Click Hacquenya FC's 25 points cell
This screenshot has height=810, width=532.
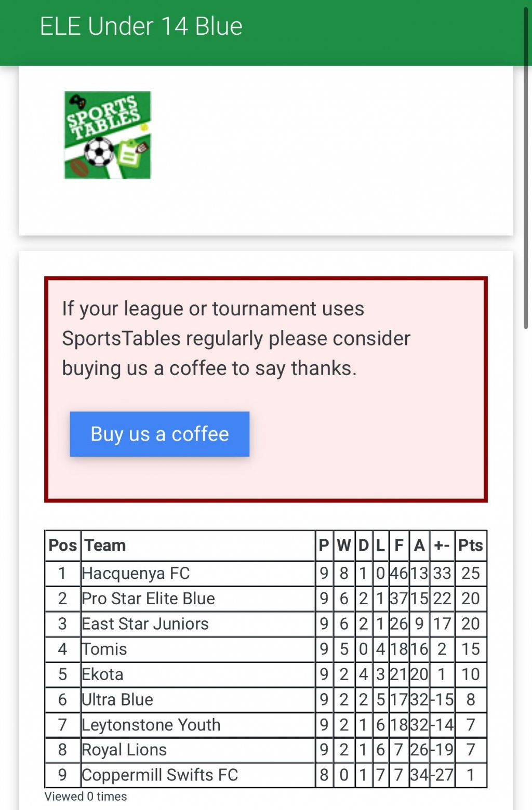pos(470,573)
